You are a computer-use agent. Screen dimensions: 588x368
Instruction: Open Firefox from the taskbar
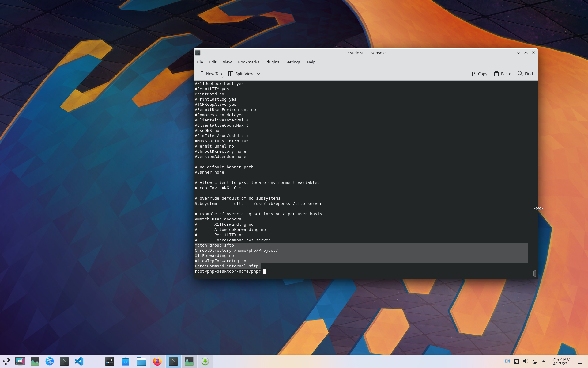tap(157, 361)
